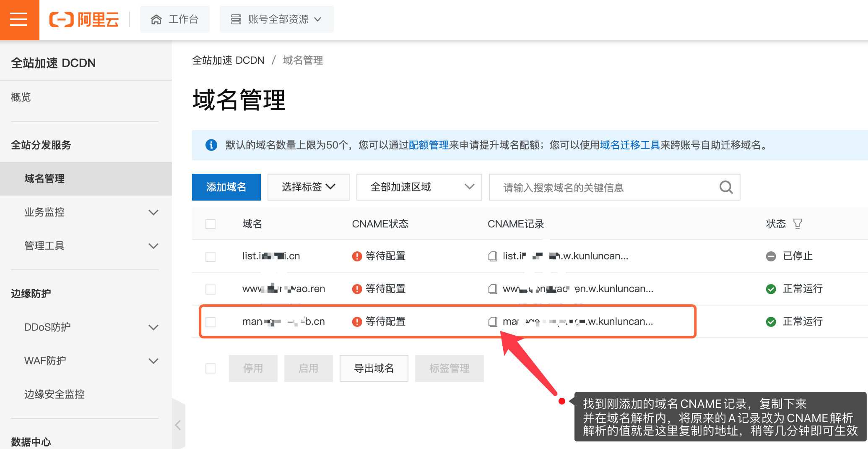Expand the DDoS防护 menu

click(86, 327)
